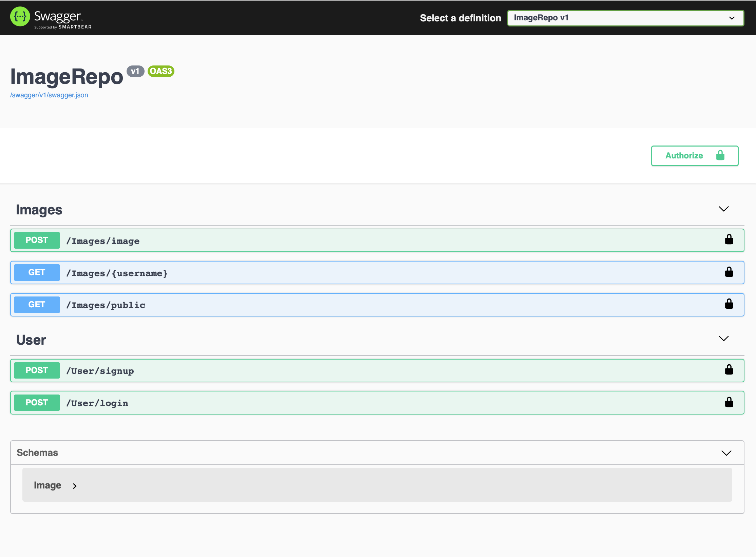Open the /swagger/v1/swagger.json link
The image size is (756, 557).
click(49, 95)
